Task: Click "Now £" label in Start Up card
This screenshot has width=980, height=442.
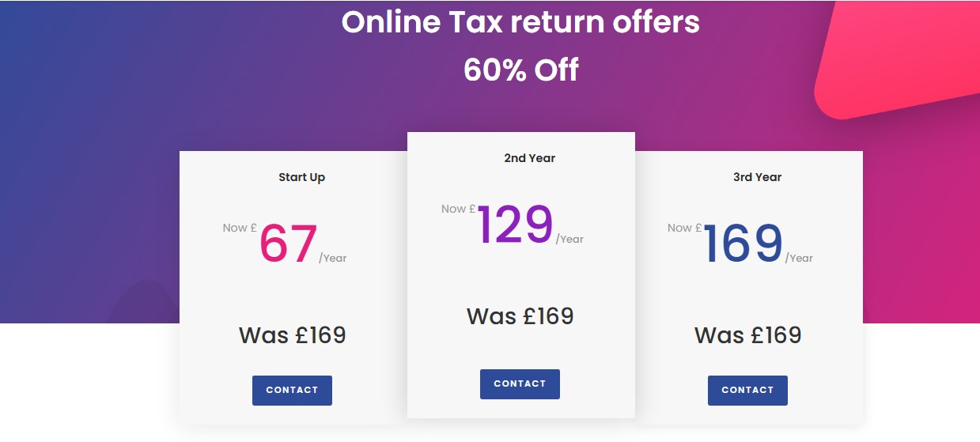Action: tap(240, 228)
